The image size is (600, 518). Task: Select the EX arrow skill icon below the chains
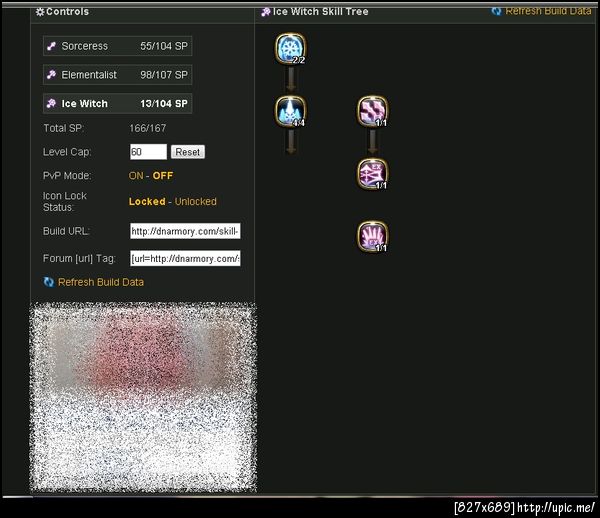[x=373, y=174]
